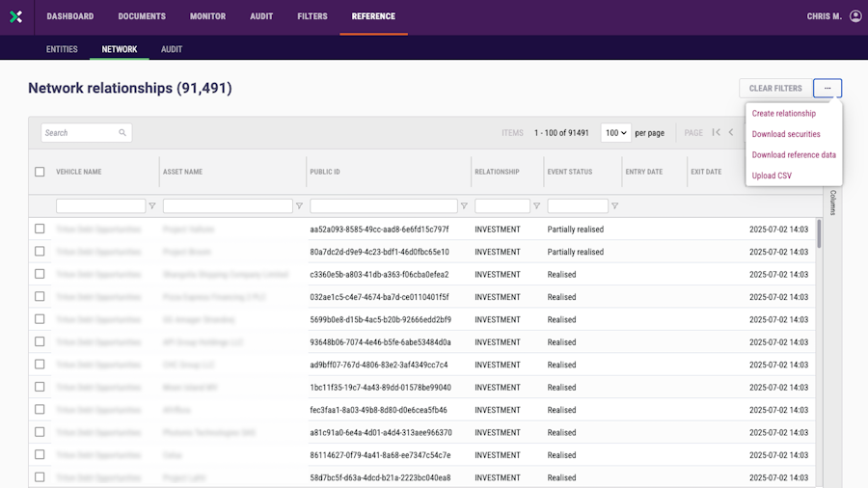Switch to the Network sub-tab
Image resolution: width=868 pixels, height=488 pixels.
(x=120, y=49)
